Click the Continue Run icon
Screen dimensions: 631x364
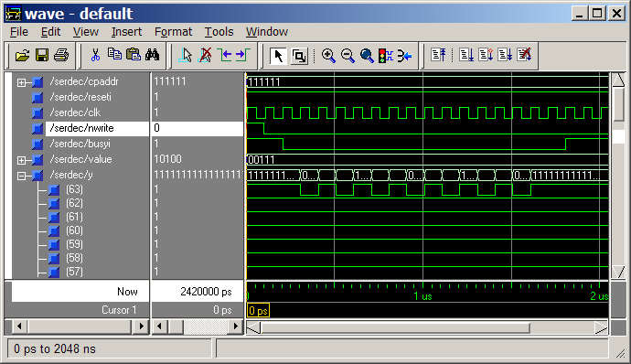[486, 55]
